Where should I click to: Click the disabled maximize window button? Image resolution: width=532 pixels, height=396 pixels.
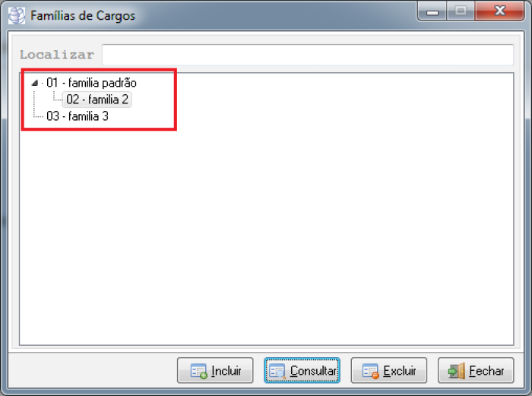[461, 11]
